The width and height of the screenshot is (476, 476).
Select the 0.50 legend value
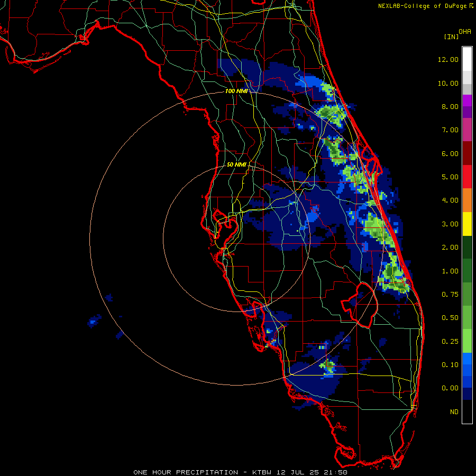450,318
